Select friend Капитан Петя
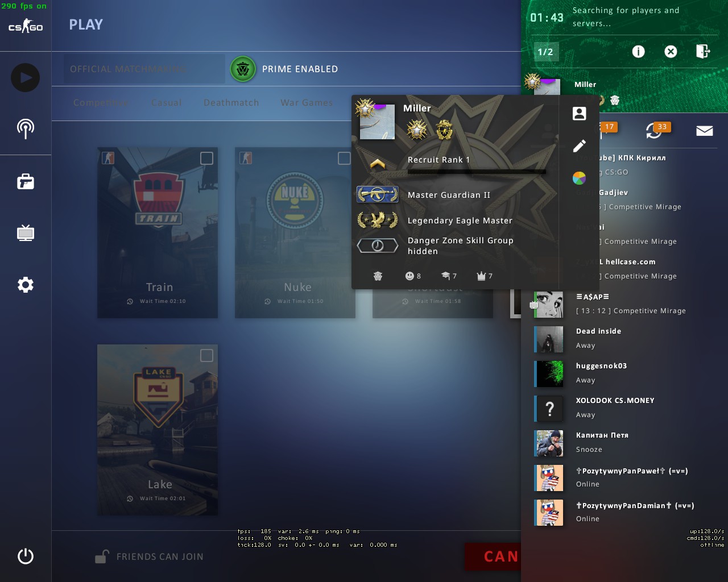The width and height of the screenshot is (728, 582). 624,443
